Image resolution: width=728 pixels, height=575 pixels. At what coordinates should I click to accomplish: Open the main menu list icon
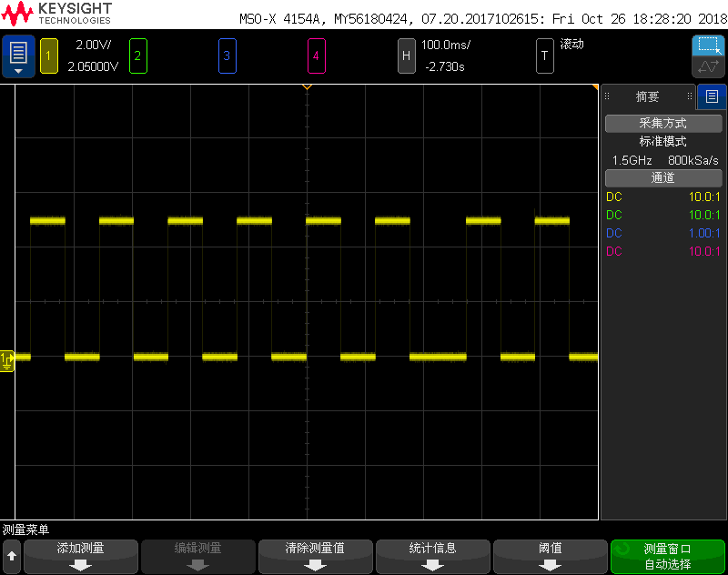(18, 56)
